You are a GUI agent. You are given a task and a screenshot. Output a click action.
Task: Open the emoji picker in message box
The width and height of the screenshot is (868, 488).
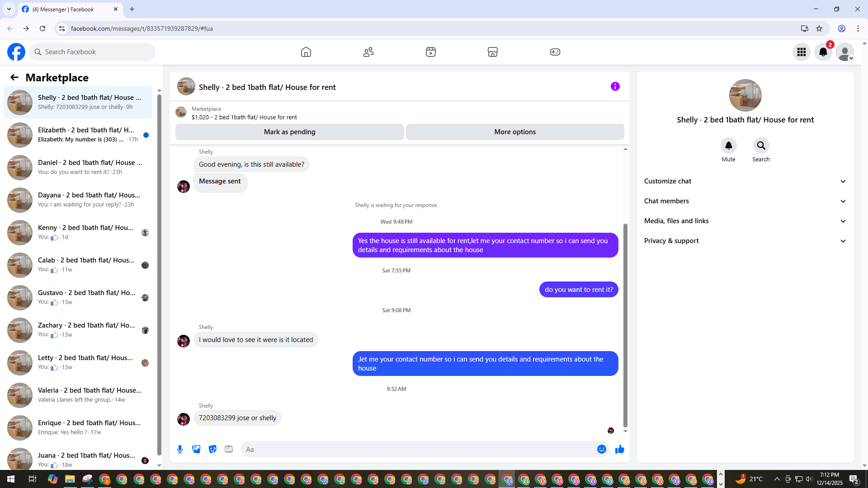[x=601, y=449]
